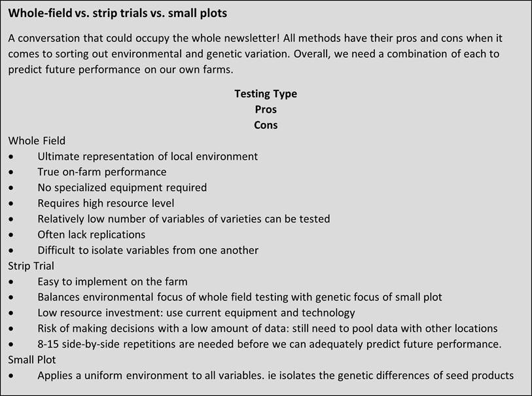Click 'True on-farm performance' bullet text
The height and width of the screenshot is (396, 532).
[x=102, y=172]
